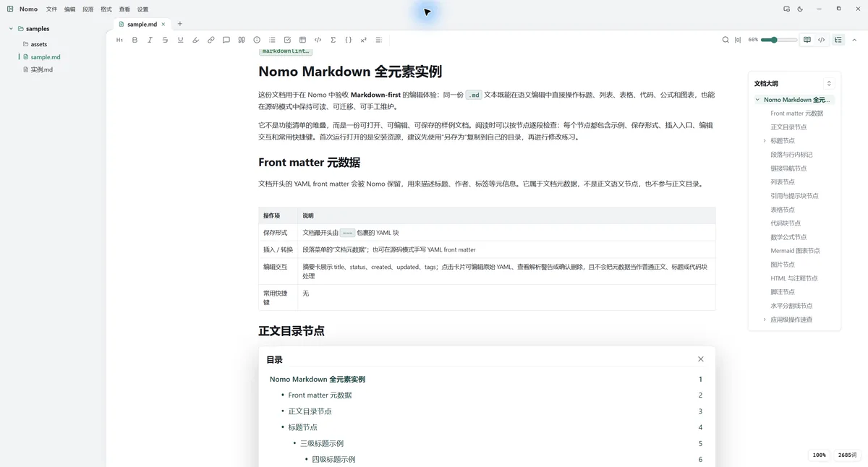Click the 68% zoom value
This screenshot has height=467, width=868.
point(753,40)
